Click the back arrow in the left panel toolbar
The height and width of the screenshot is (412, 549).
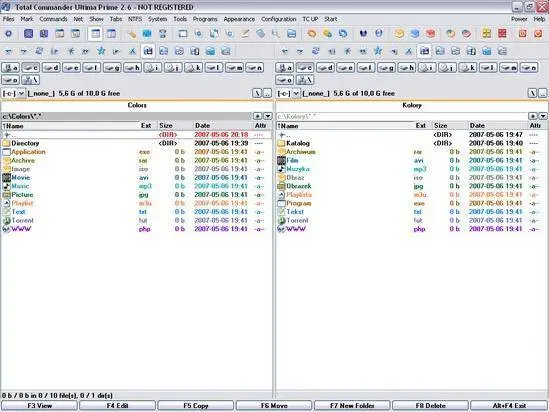[8, 51]
